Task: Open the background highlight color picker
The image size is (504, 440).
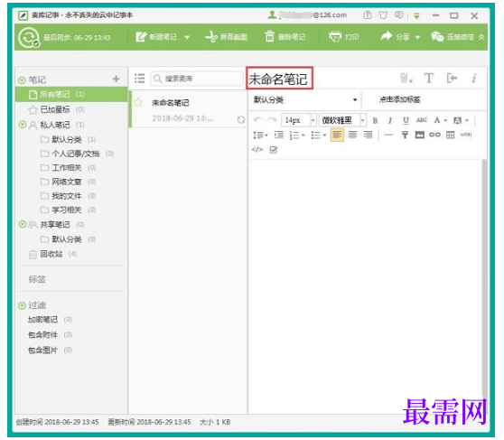Action: [461, 120]
